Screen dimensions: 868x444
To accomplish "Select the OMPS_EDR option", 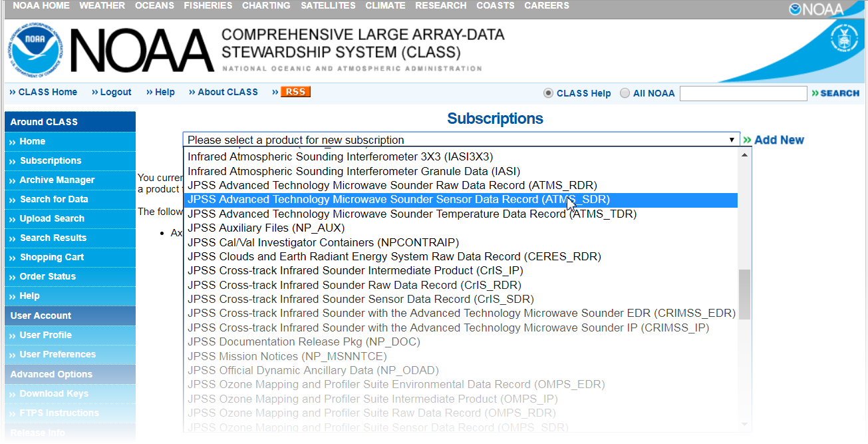I will pyautogui.click(x=460, y=384).
